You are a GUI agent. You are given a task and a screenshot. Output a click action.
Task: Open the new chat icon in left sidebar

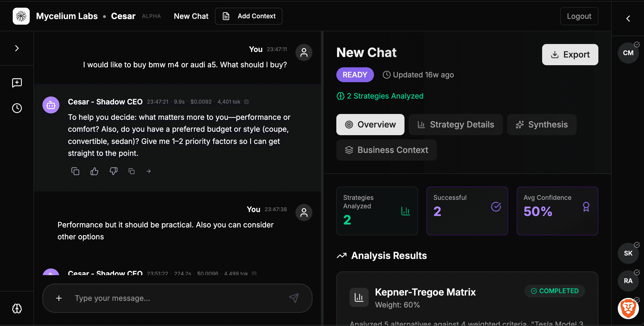click(17, 83)
